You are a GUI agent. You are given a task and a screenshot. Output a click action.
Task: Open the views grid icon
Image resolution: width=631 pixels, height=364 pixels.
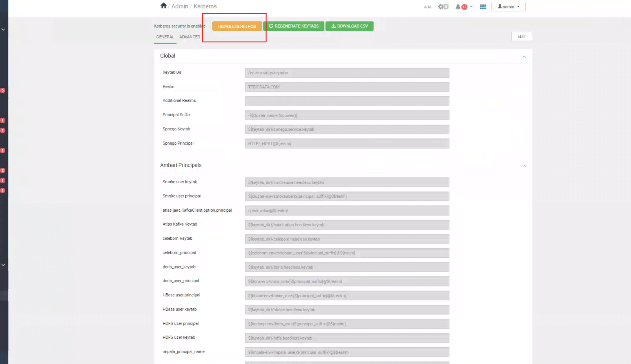(483, 7)
